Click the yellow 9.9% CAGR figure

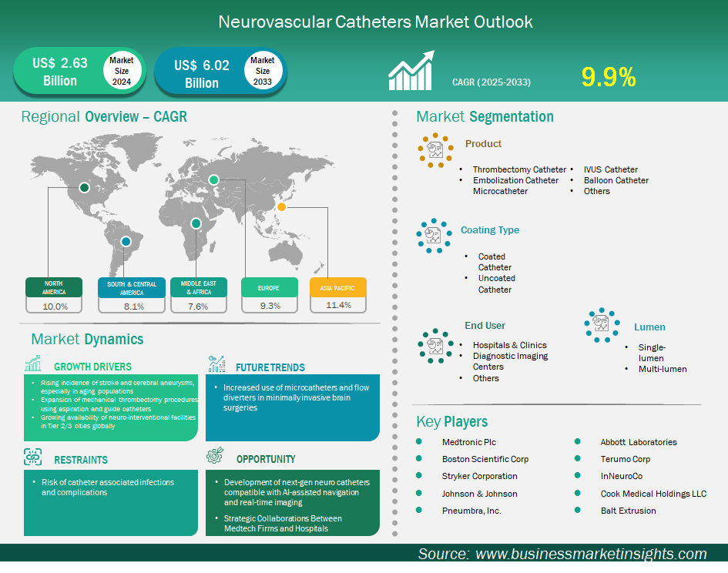click(x=609, y=77)
